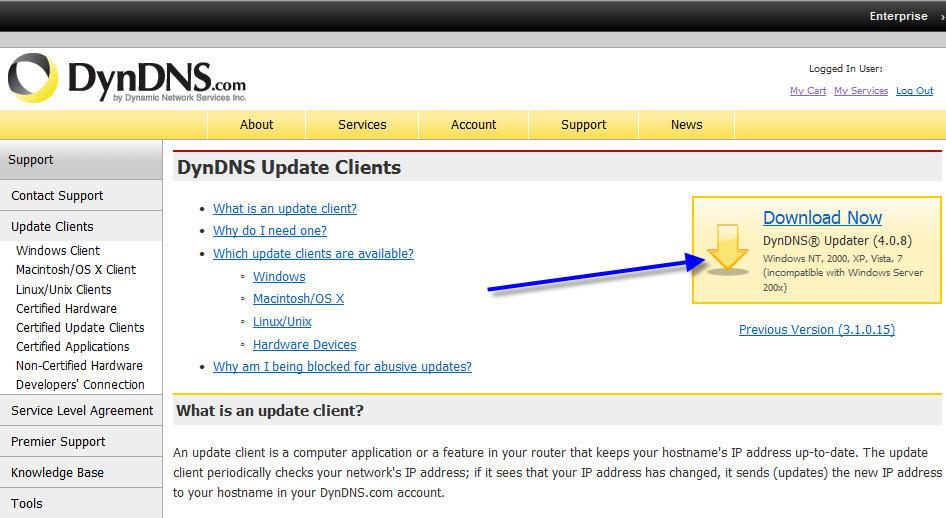Image resolution: width=946 pixels, height=518 pixels.
Task: Select Update Clients in sidebar
Action: (81, 227)
